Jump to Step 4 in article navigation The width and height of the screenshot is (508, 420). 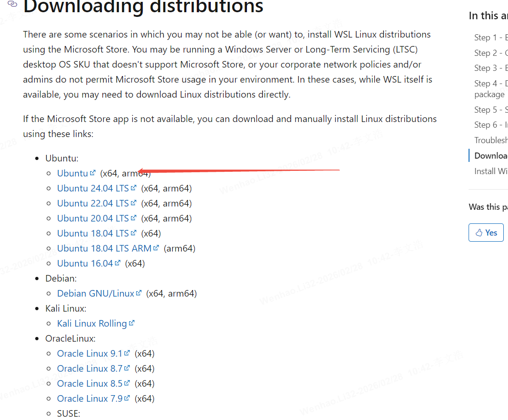(x=491, y=89)
